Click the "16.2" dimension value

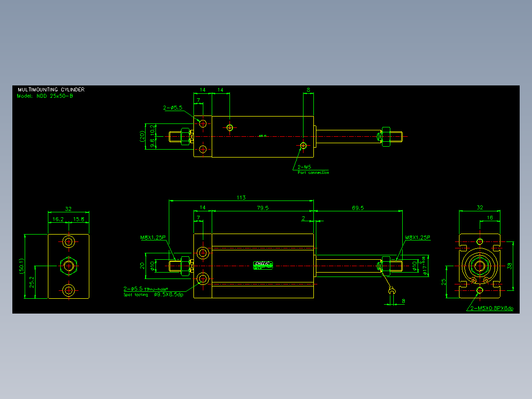tap(58, 219)
